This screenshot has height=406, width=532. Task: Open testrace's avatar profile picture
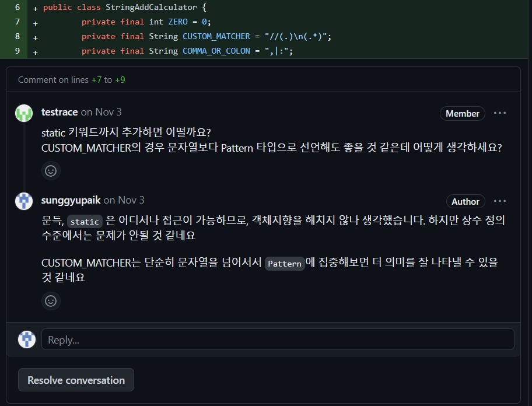(24, 113)
